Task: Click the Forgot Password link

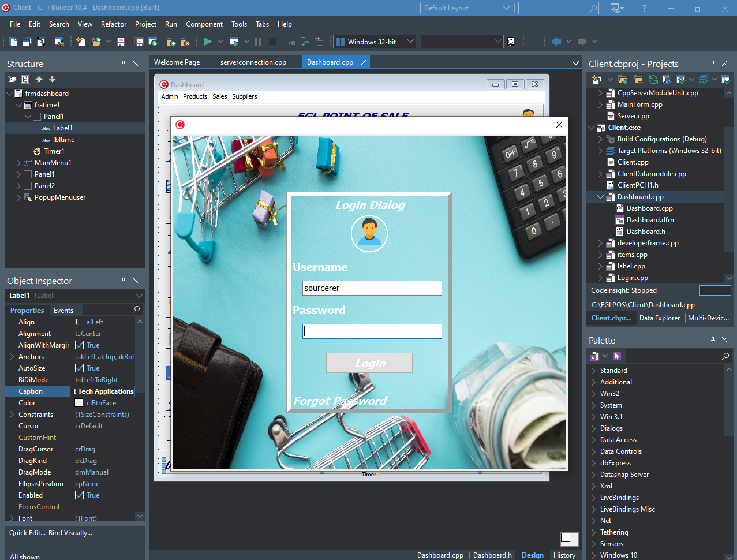Action: [340, 401]
